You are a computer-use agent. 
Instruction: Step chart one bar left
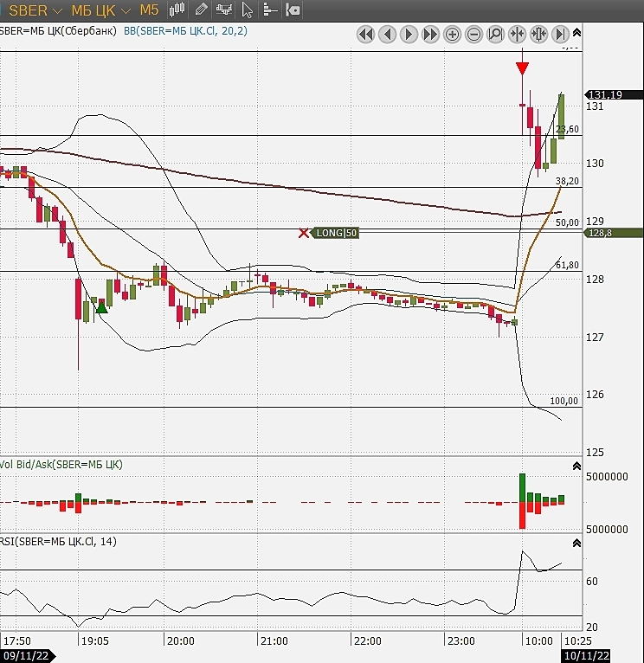pos(387,35)
